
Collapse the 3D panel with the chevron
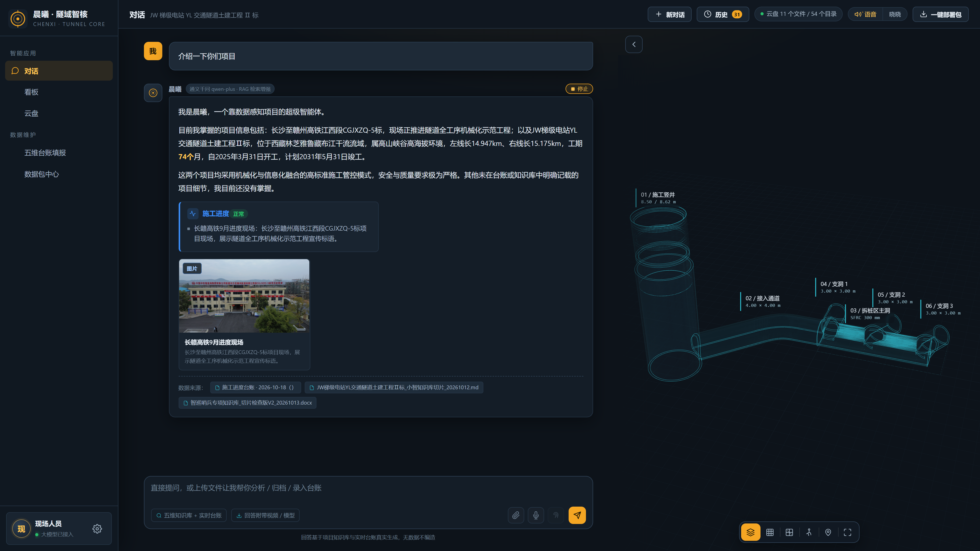[x=634, y=44]
